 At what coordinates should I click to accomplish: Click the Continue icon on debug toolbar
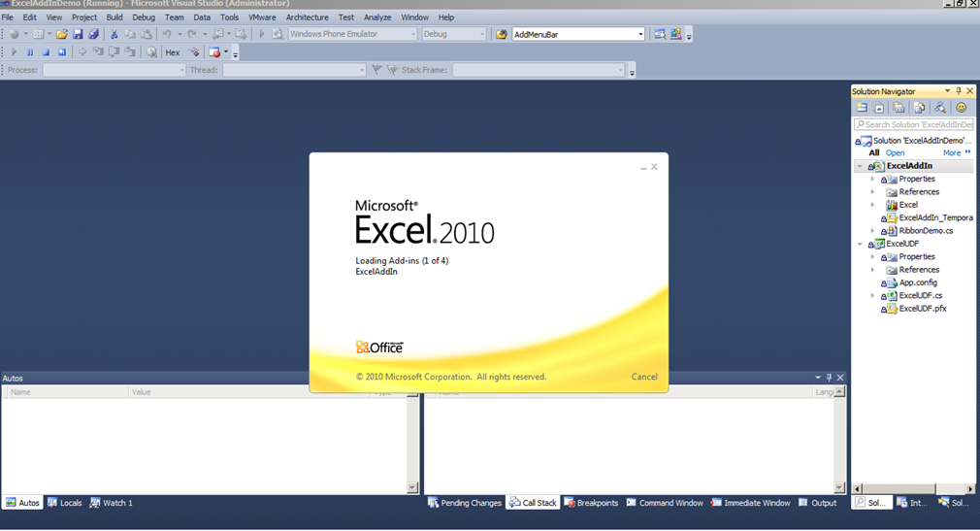click(x=14, y=52)
